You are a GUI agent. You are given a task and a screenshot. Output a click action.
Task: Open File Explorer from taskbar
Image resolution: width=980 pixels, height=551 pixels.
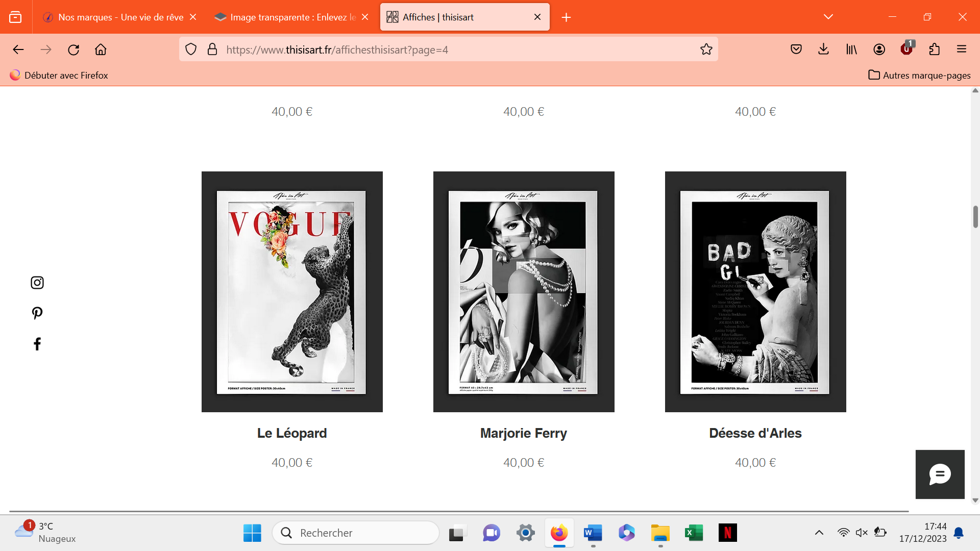pyautogui.click(x=660, y=533)
